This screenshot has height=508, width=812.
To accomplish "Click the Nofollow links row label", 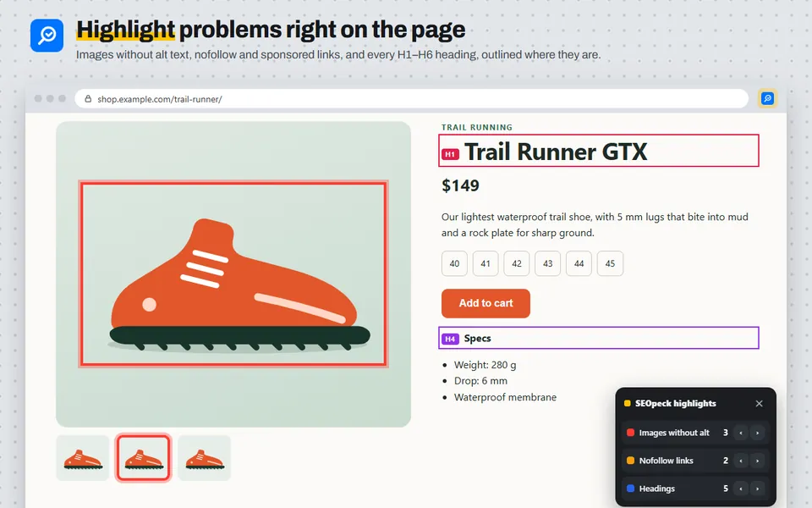I will (x=666, y=461).
